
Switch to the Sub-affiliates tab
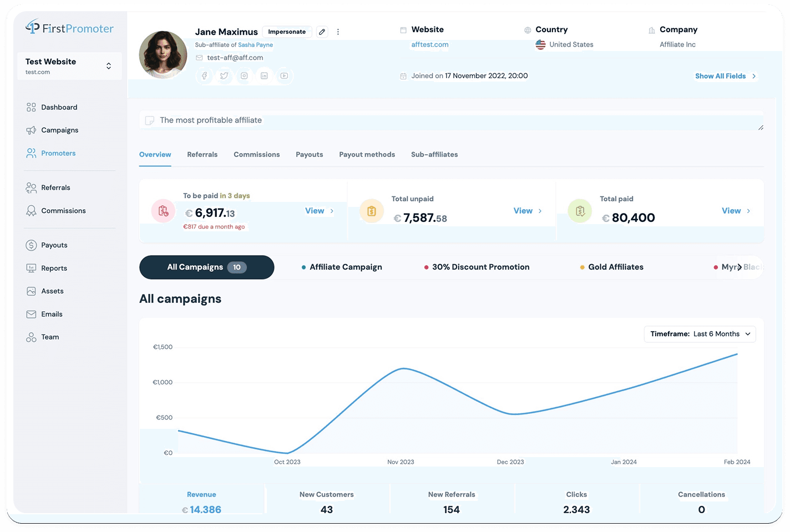434,155
